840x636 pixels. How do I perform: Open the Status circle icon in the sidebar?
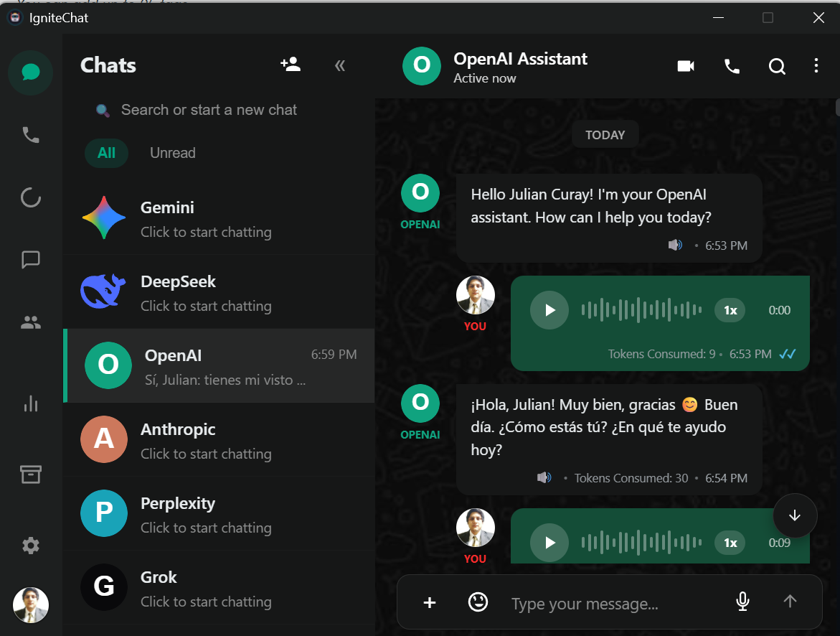click(x=31, y=197)
